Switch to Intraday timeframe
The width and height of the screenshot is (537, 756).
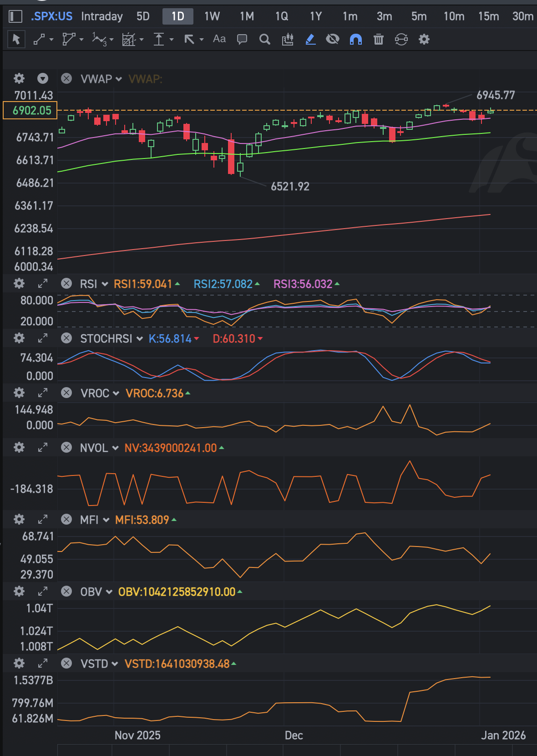point(102,17)
